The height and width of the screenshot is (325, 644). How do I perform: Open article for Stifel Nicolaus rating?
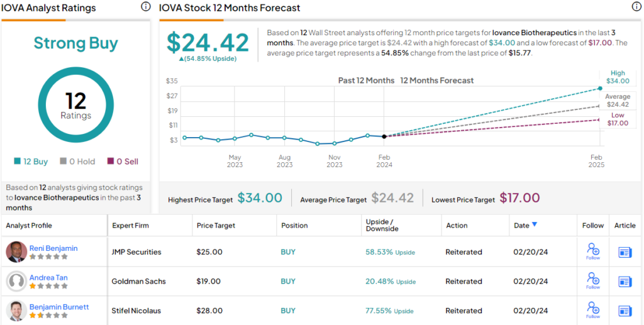625,311
